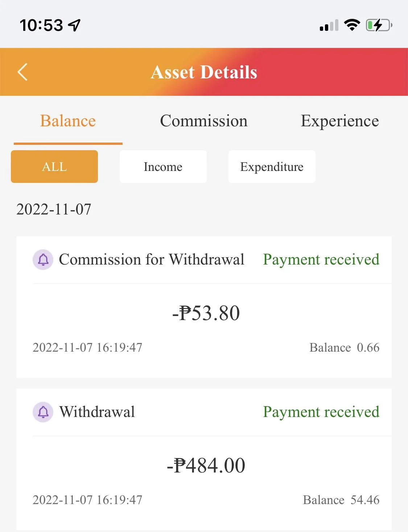
Task: Select the Balance tab
Action: coord(68,121)
